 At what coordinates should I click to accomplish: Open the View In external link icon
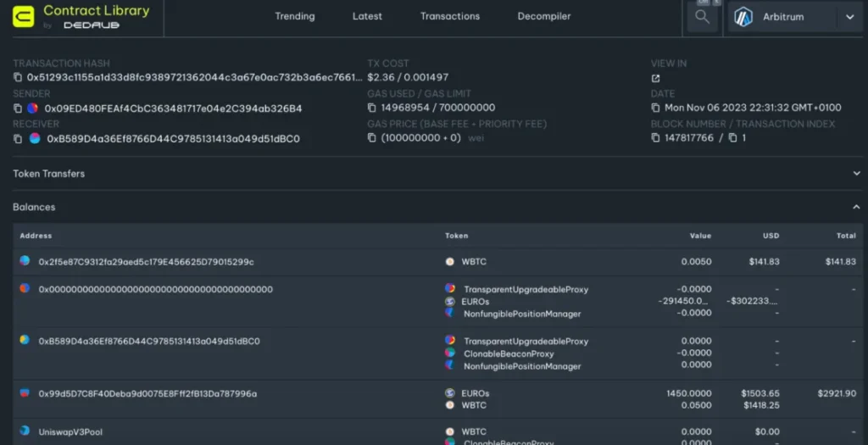coord(655,78)
